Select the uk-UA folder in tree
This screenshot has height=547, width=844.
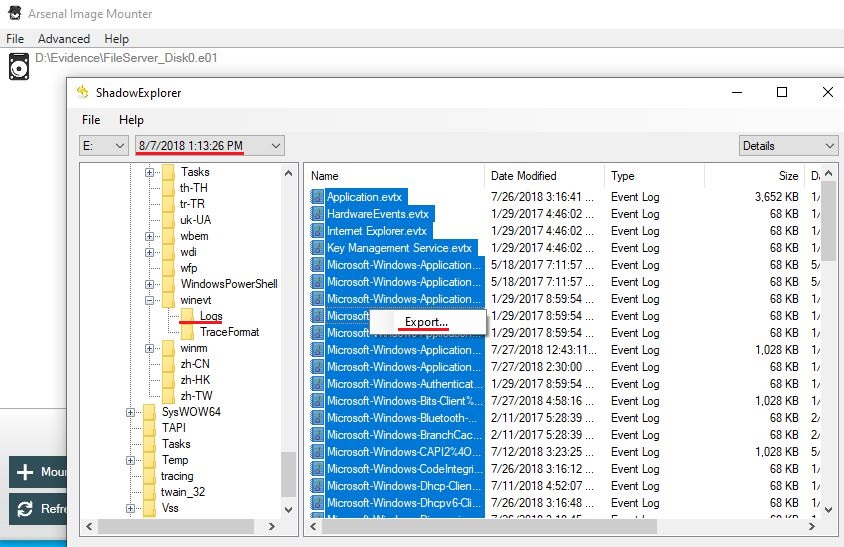click(195, 220)
